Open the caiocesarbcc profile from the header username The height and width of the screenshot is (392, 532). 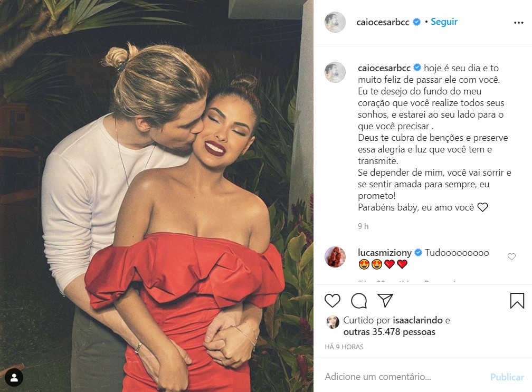point(383,22)
